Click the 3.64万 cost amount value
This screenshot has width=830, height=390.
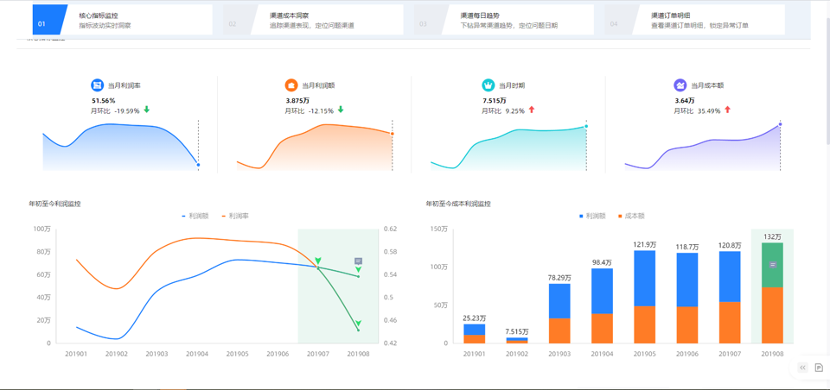pyautogui.click(x=684, y=101)
